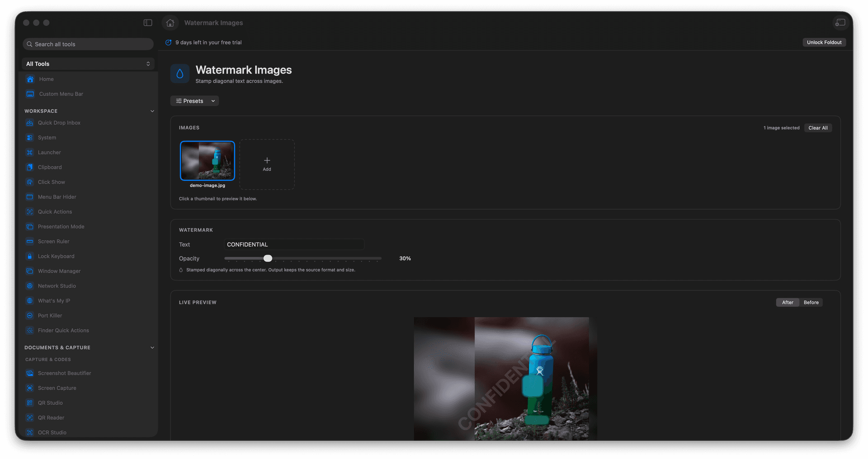Screen dimensions: 868x459
Task: Open Screen Capture tool
Action: pos(89,388)
